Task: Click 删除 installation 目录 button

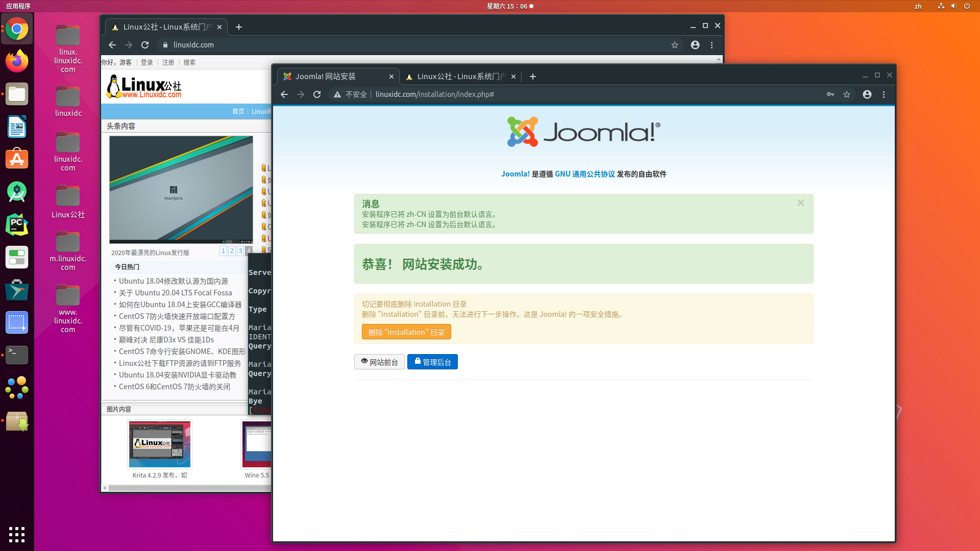Action: point(406,332)
